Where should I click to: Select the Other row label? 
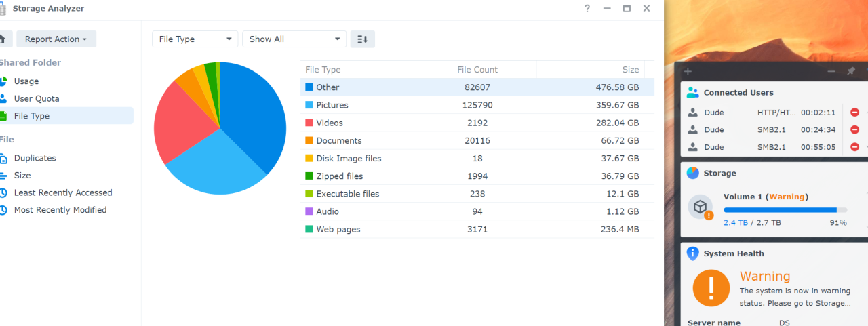coord(328,87)
